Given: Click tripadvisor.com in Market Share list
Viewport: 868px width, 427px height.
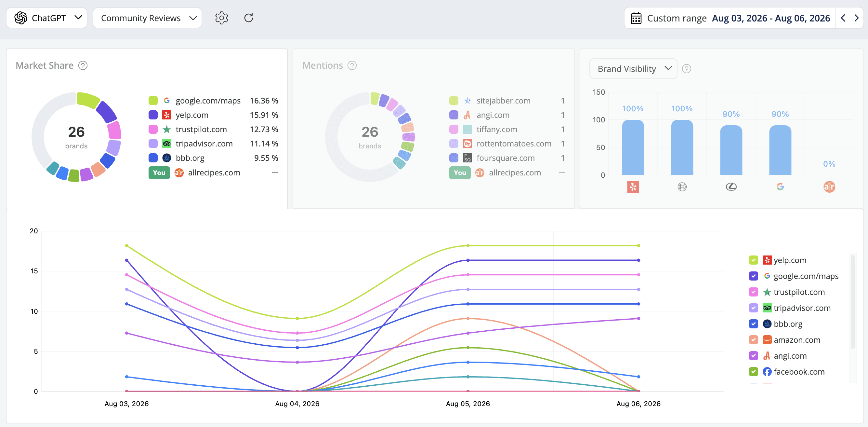Looking at the screenshot, I should (204, 144).
